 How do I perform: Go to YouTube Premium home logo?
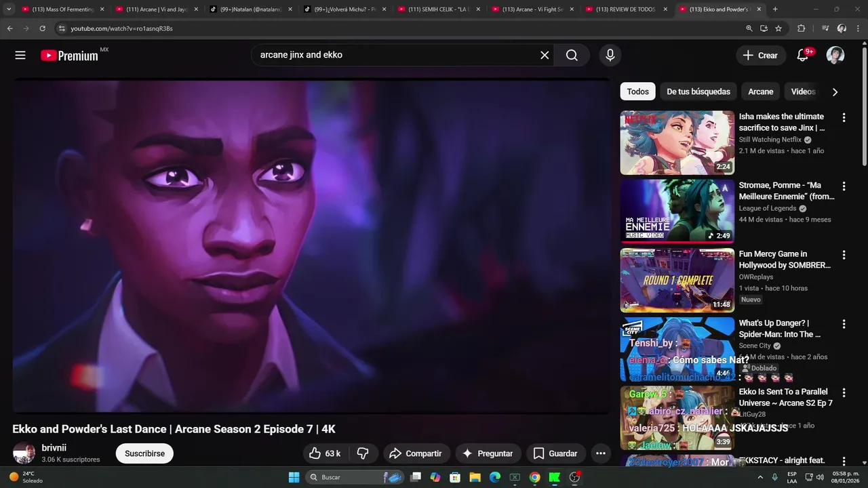click(x=69, y=56)
